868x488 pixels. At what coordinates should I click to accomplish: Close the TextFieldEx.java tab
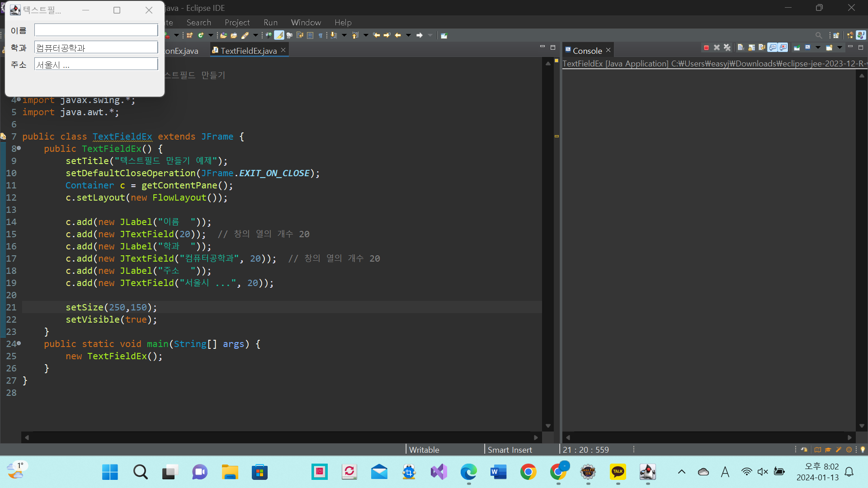coord(283,50)
